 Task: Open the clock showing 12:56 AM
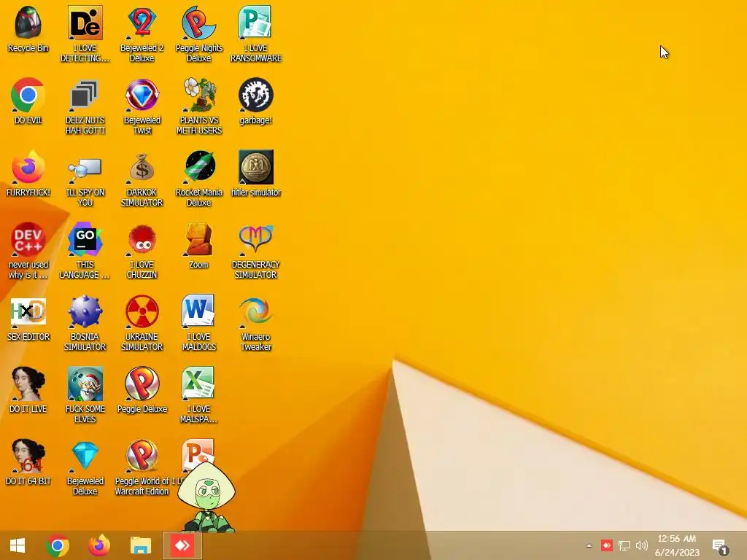point(677,545)
